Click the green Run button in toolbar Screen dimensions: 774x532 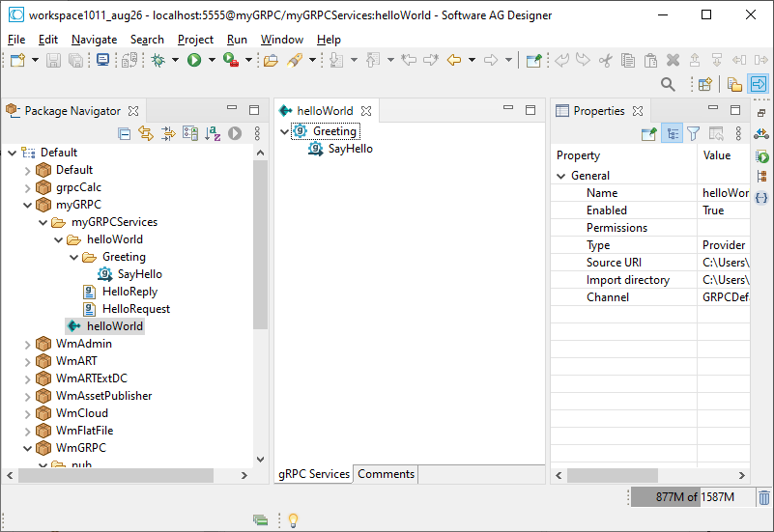(x=194, y=60)
